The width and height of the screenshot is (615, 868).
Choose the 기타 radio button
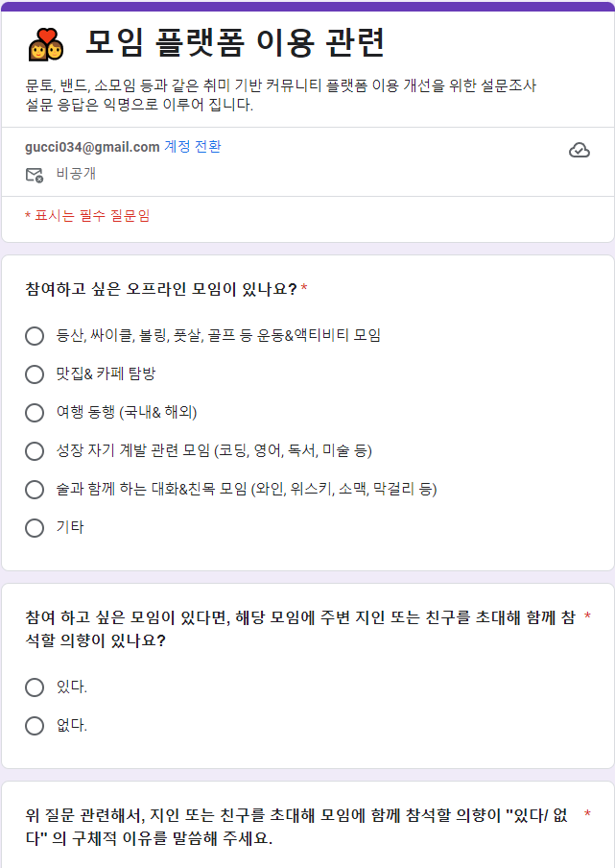click(x=35, y=527)
